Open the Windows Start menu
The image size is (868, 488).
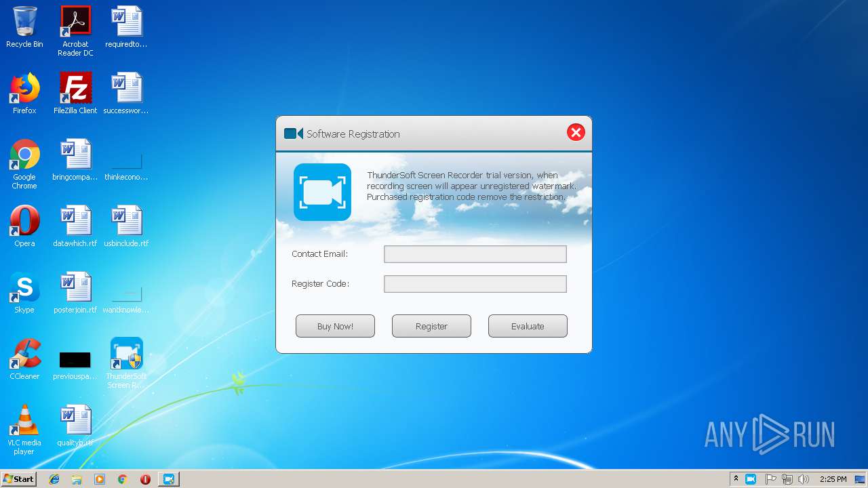[19, 479]
